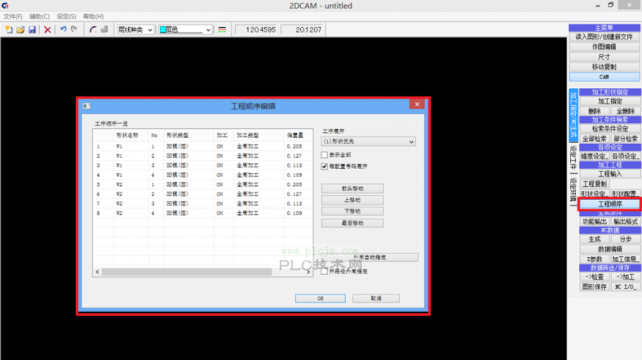
Task: Click the Y coordinate field 20.1207
Action: tap(304, 29)
